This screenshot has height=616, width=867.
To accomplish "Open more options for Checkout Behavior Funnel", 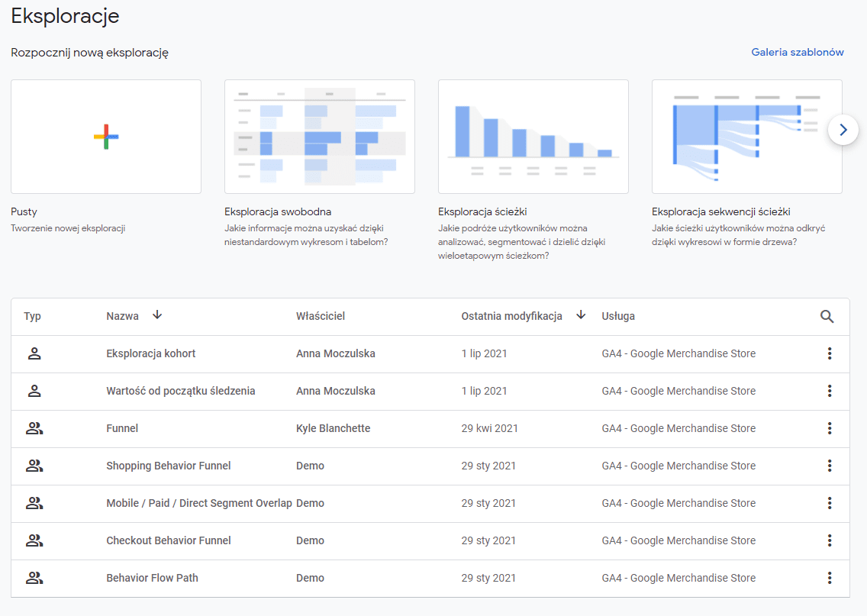I will click(x=830, y=540).
